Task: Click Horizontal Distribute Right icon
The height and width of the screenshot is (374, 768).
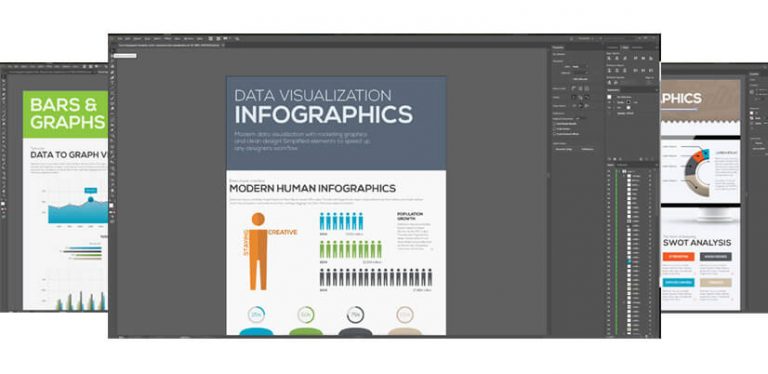Action: click(650, 70)
